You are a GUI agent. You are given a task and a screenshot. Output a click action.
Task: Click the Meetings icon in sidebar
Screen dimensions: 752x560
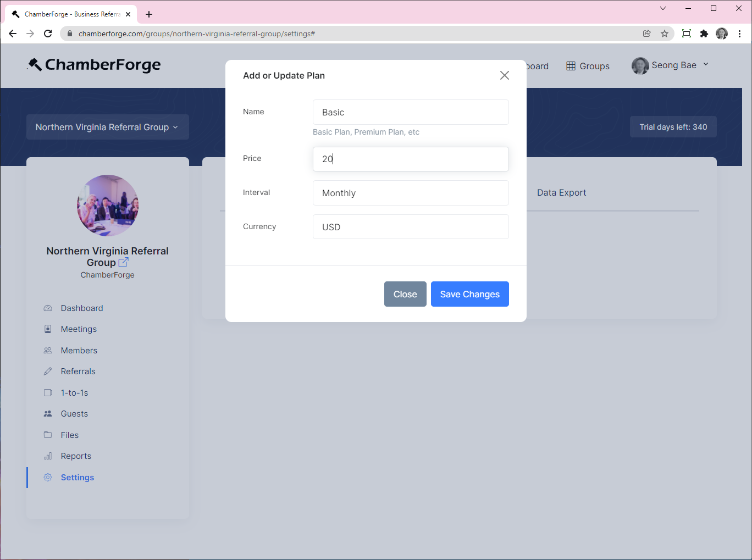48,329
